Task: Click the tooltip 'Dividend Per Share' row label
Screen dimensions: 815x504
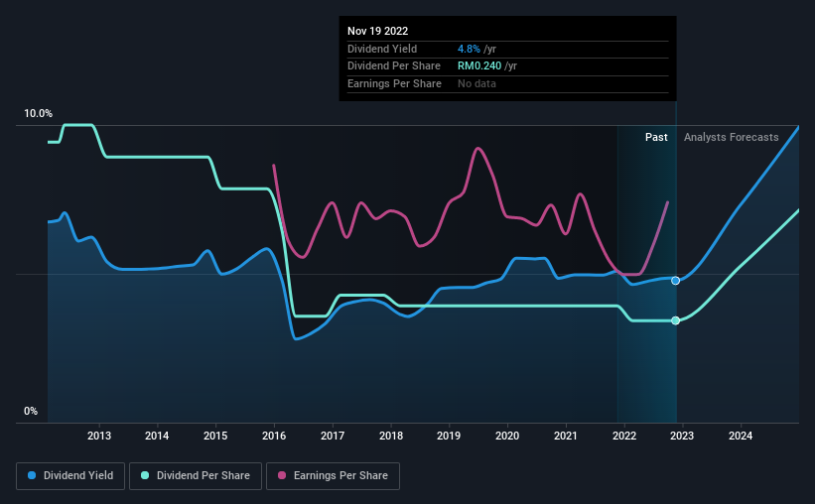Action: click(393, 66)
